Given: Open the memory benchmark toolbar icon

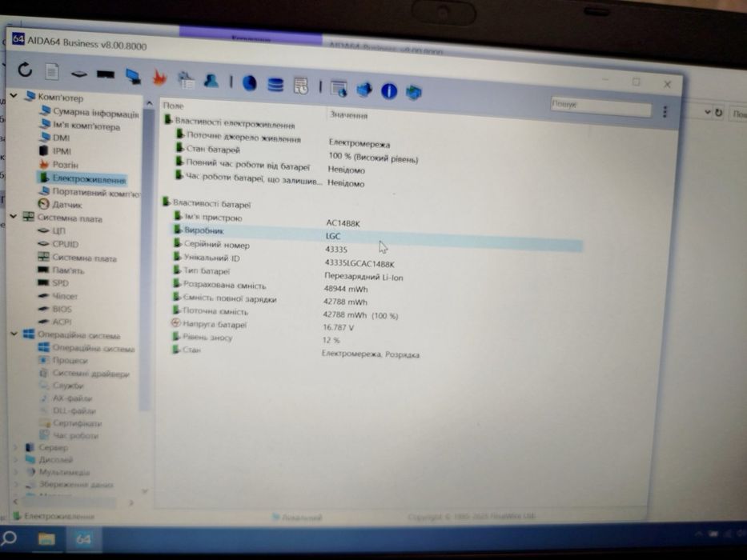Looking at the screenshot, I should click(x=106, y=74).
